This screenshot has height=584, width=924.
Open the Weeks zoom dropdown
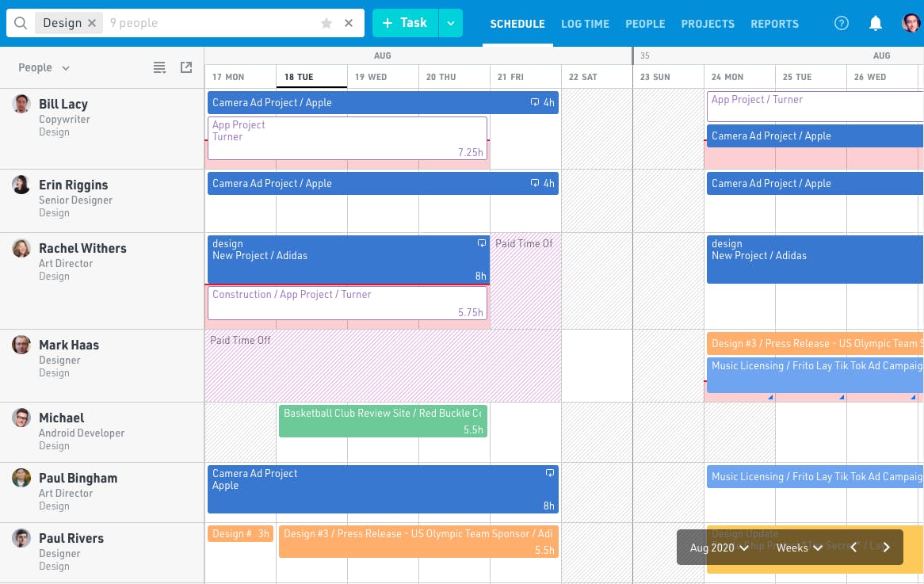tap(799, 548)
